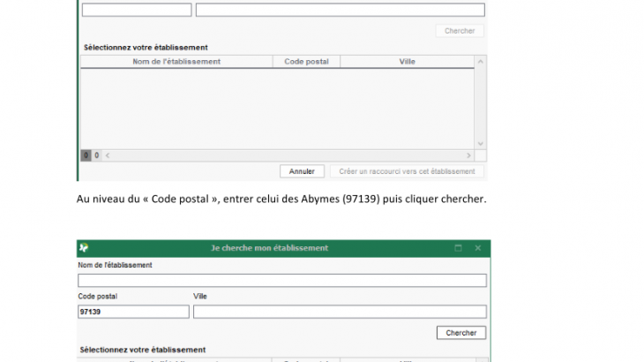Sort by 'Ville' column header in upper list
Image resolution: width=644 pixels, height=362 pixels.
[407, 62]
